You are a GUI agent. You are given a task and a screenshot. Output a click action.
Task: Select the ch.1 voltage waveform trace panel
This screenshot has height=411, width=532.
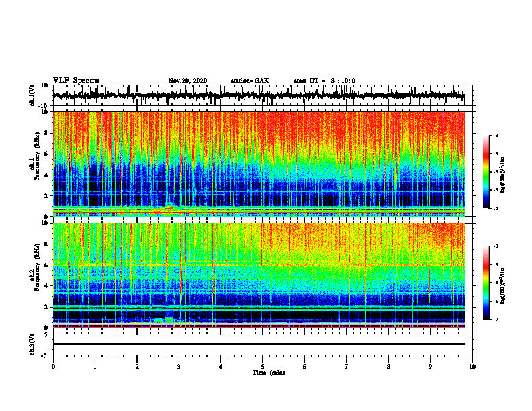point(263,95)
